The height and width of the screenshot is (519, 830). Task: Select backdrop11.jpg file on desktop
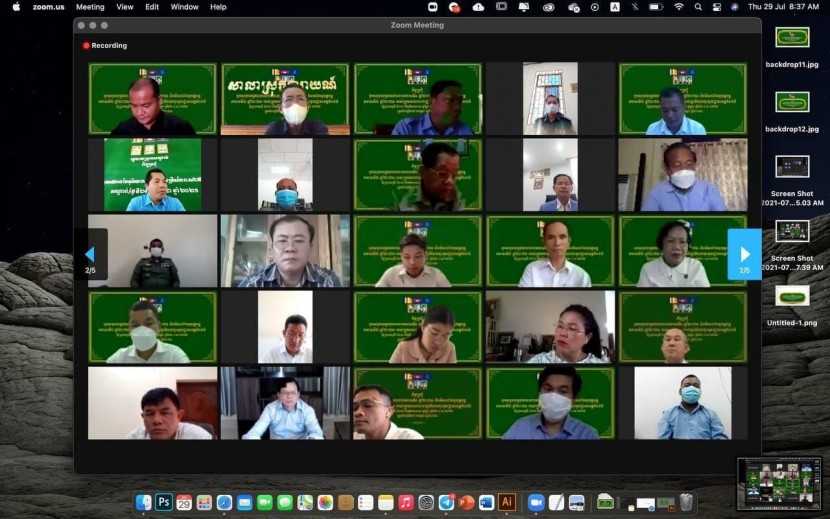[792, 38]
